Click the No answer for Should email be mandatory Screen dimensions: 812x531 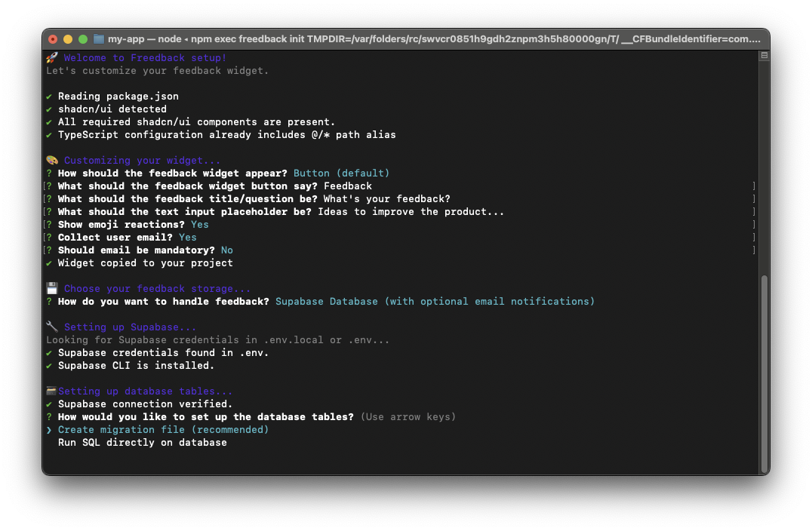point(227,250)
